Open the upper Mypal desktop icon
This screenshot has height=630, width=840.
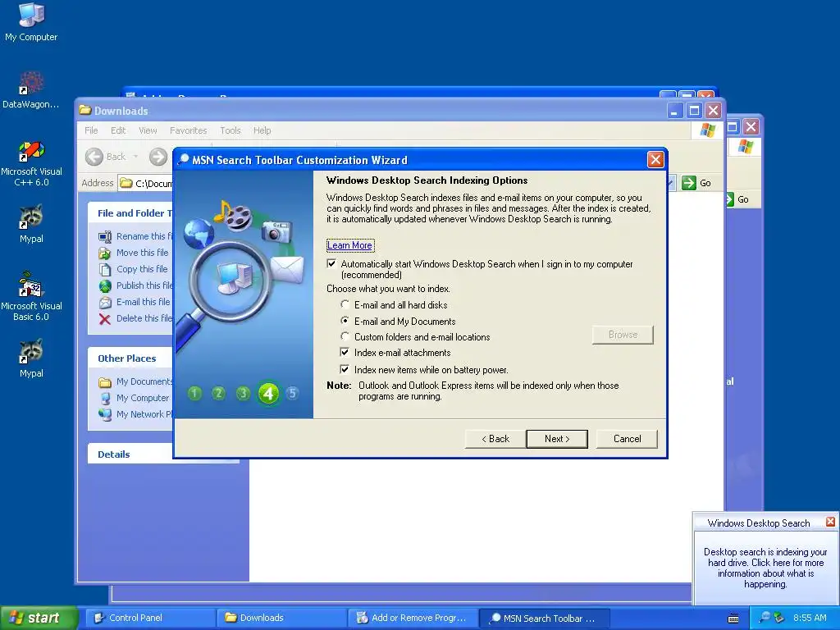[31, 223]
